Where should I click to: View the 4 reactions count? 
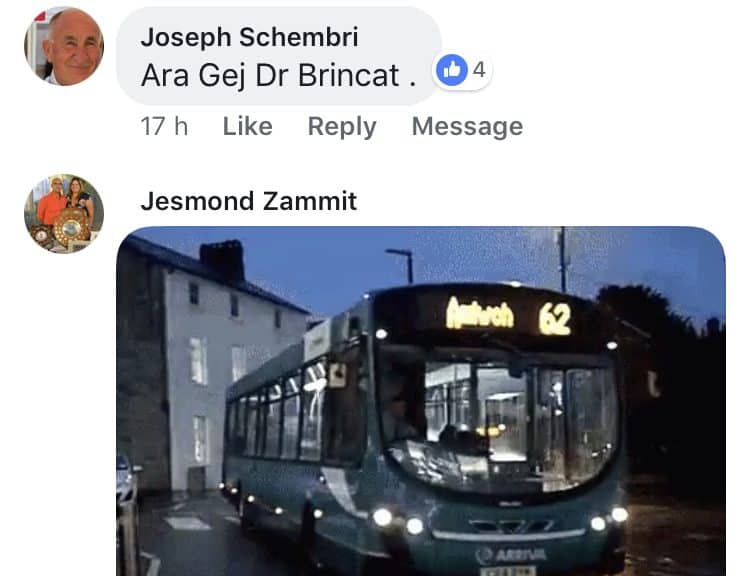(479, 70)
